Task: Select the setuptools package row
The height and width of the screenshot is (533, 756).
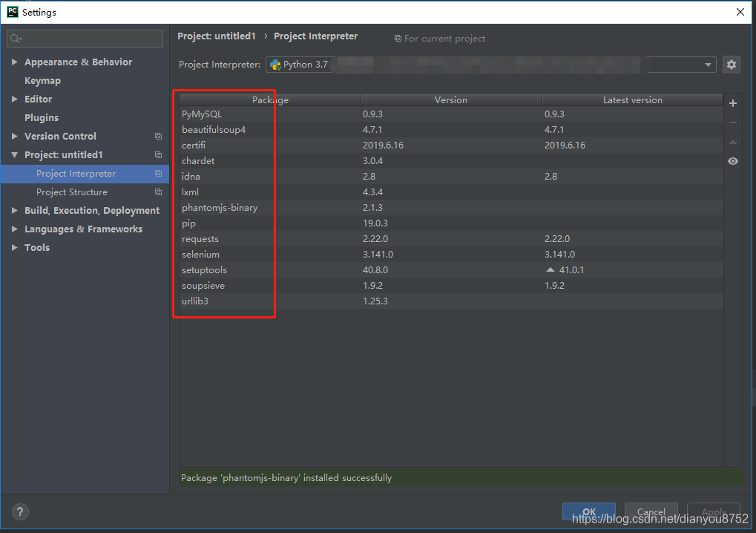Action: pos(451,270)
